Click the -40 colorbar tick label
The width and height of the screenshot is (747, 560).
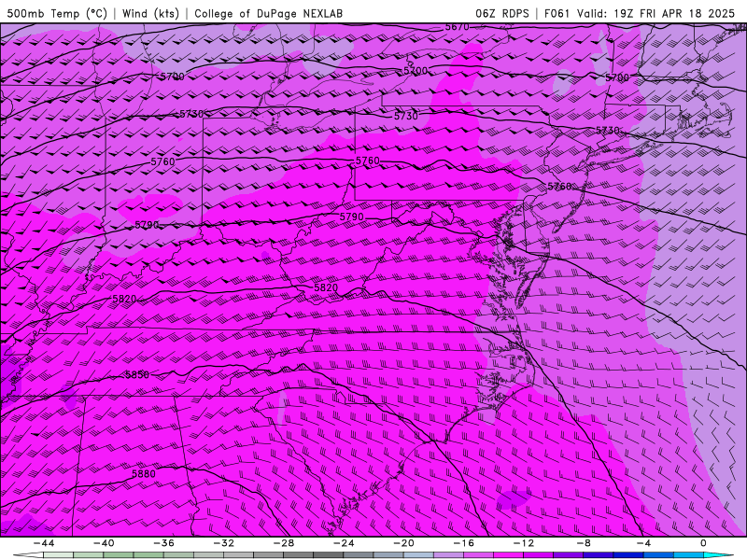[104, 543]
